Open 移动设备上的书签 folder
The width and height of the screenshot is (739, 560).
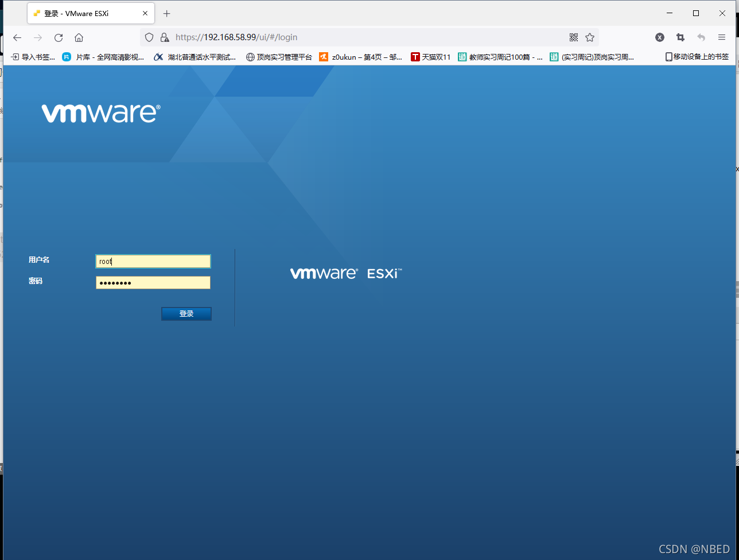coord(697,57)
